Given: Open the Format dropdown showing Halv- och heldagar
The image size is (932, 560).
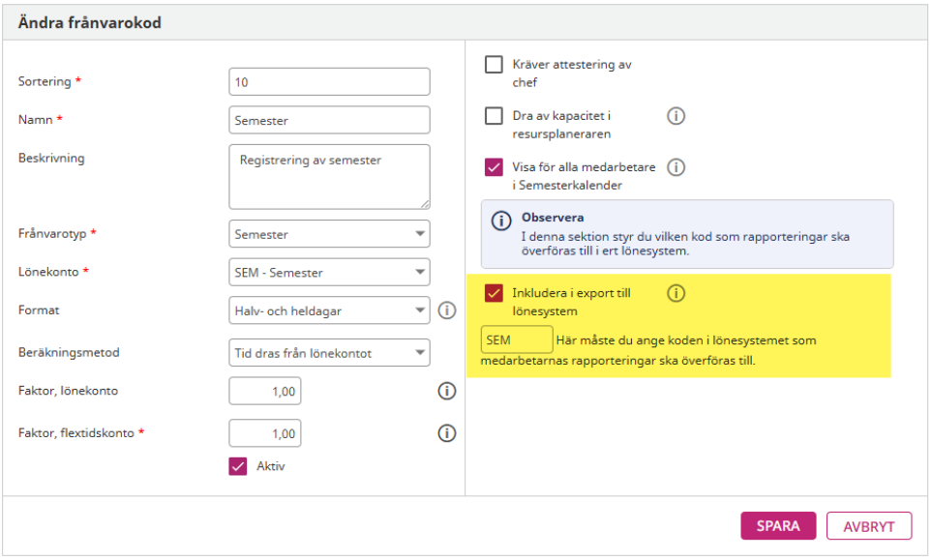Looking at the screenshot, I should coord(327,310).
